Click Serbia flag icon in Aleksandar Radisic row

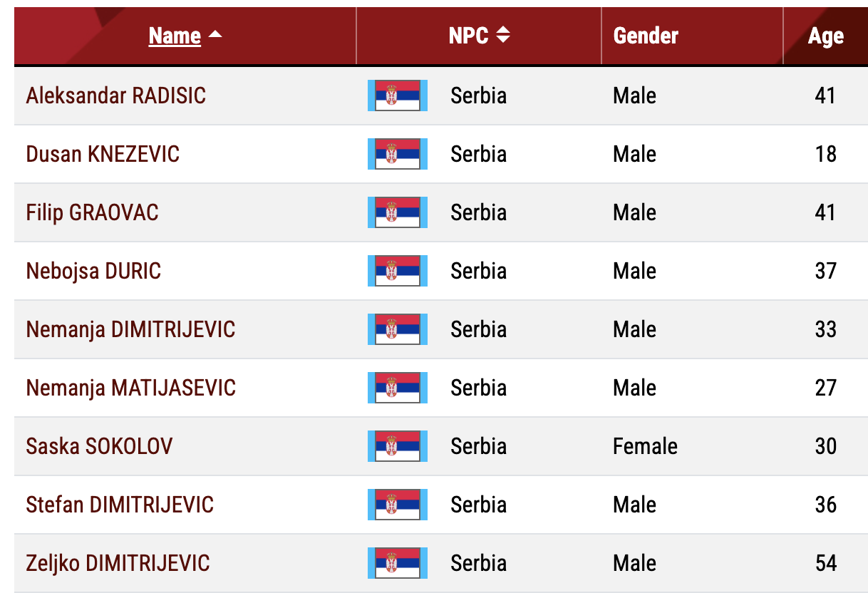tap(398, 96)
